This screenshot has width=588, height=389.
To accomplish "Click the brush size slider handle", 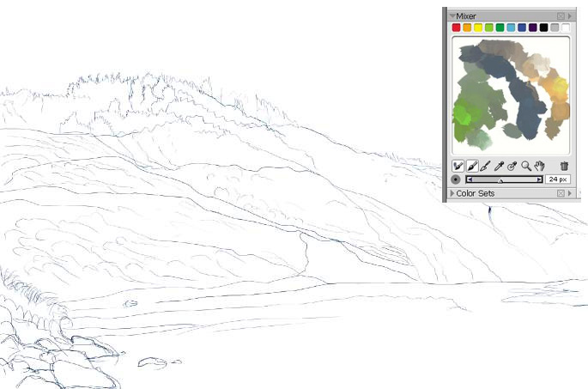I will click(x=500, y=180).
